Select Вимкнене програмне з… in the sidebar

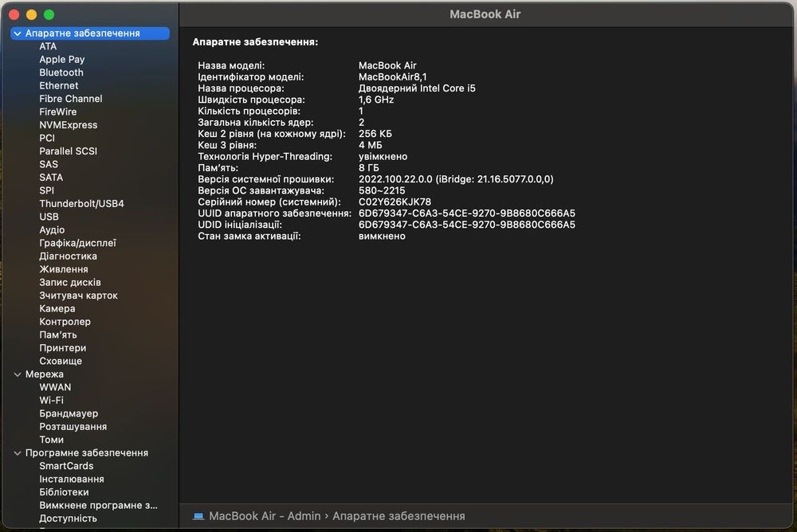[99, 506]
